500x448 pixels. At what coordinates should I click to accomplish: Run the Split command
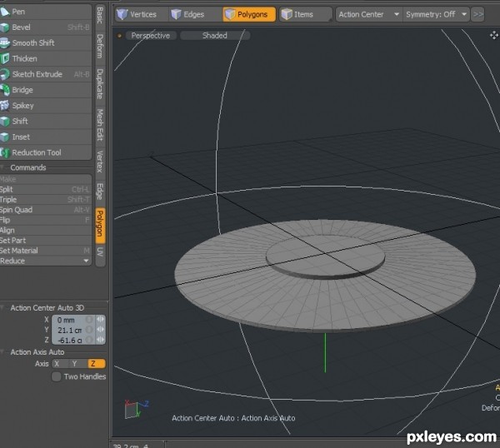46,190
